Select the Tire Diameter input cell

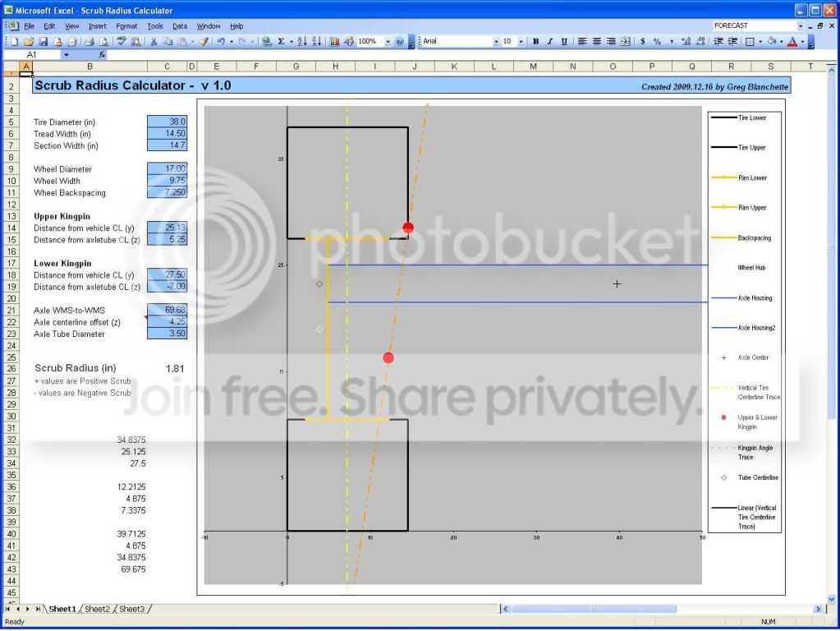point(168,122)
